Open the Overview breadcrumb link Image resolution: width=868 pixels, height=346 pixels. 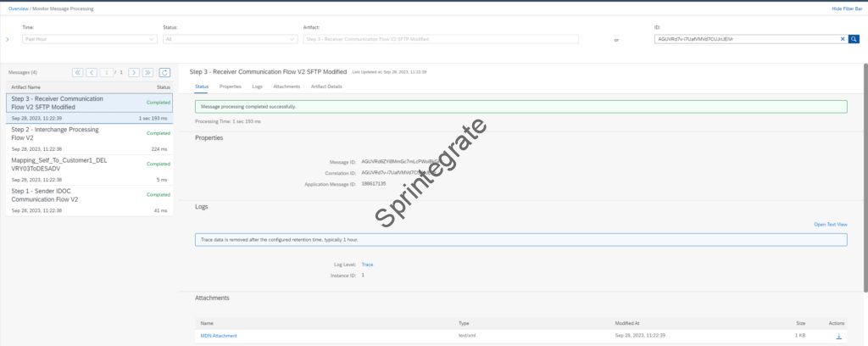pyautogui.click(x=19, y=8)
